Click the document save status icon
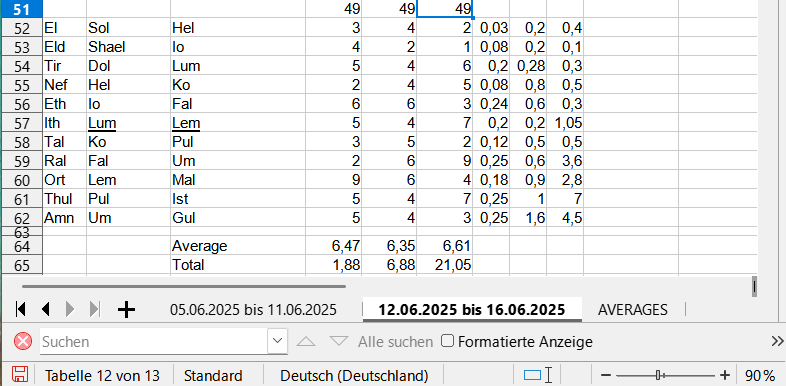786x386 pixels. point(20,374)
